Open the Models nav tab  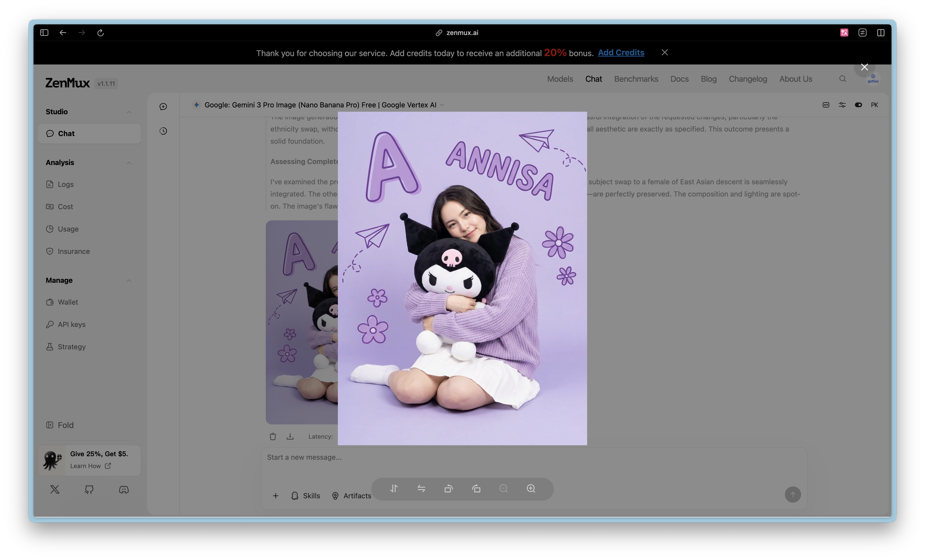(x=560, y=79)
